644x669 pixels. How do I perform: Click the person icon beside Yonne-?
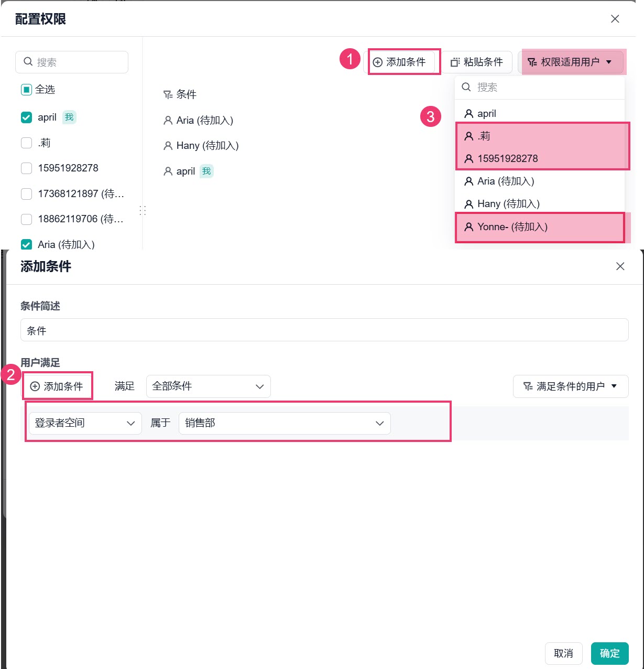[x=469, y=227]
